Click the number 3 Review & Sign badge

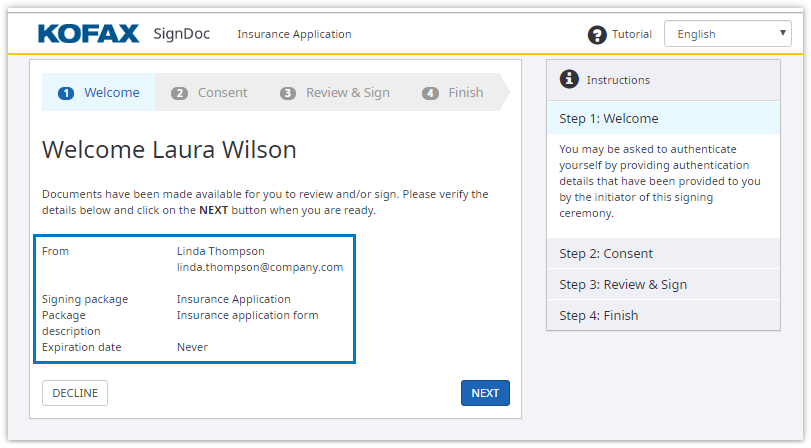coord(288,93)
